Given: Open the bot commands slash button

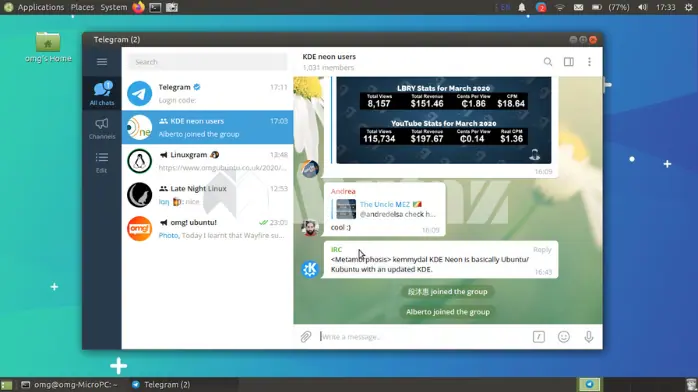Looking at the screenshot, I should click(539, 337).
